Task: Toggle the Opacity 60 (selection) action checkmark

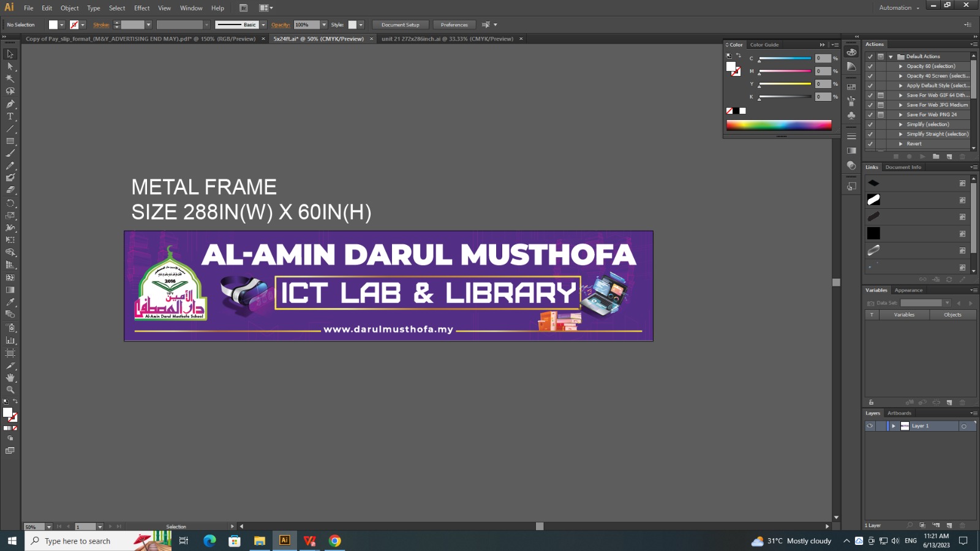Action: [870, 66]
